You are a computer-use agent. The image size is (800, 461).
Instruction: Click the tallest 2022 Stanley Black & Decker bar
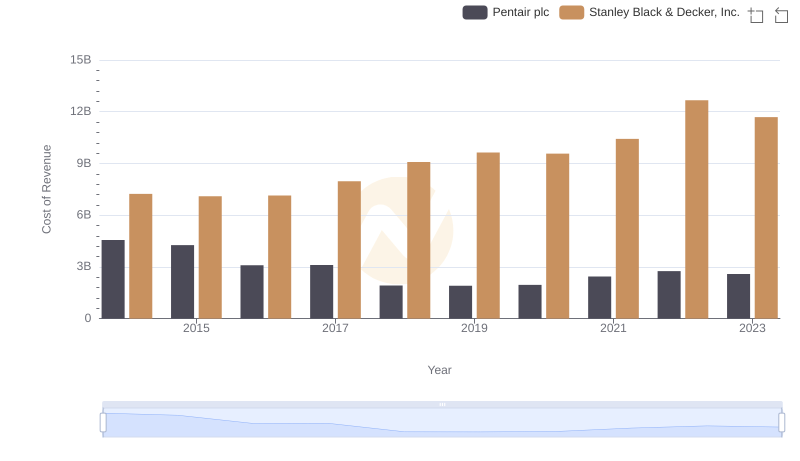(x=696, y=210)
